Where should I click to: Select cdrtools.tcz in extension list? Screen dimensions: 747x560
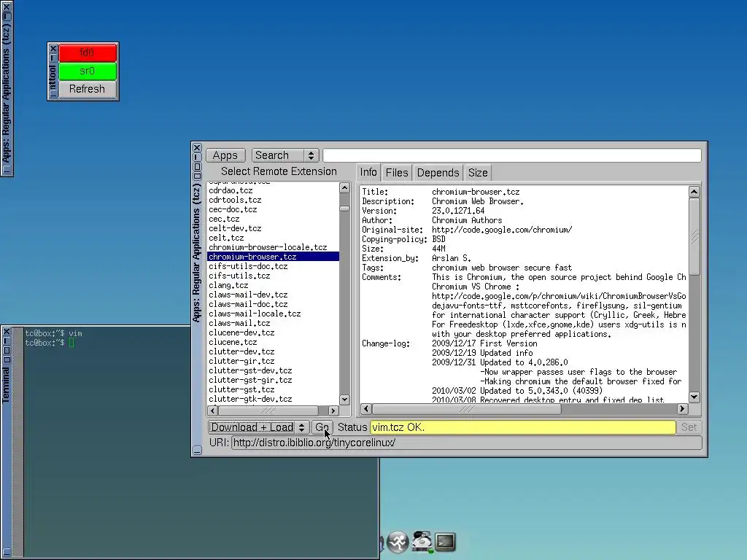tap(273, 200)
